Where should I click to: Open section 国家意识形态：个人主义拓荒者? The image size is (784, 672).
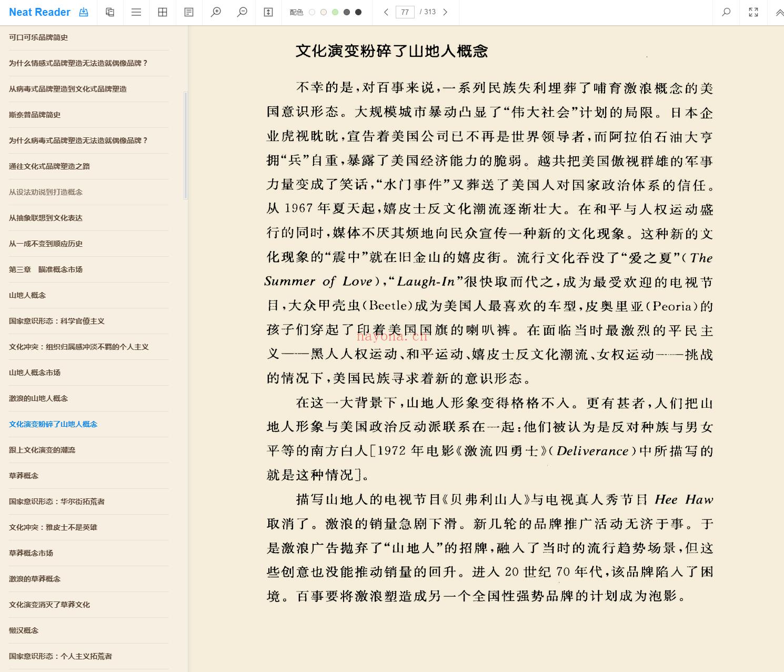point(61,656)
